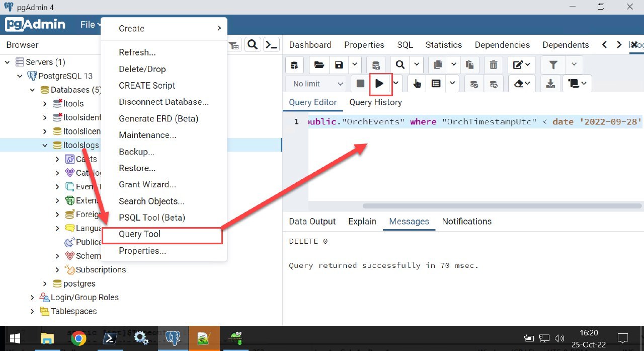
Task: Open the Filter options dropdown arrow
Action: [x=574, y=64]
